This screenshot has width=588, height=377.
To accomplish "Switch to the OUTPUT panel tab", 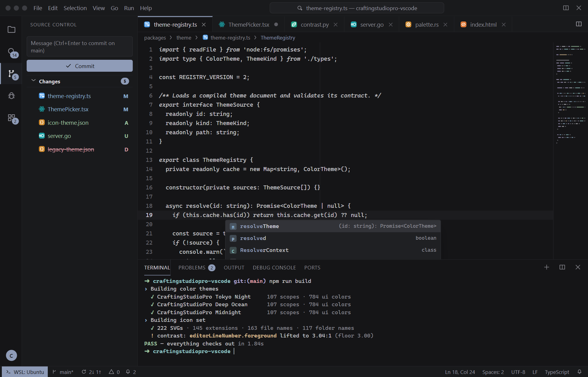I will pyautogui.click(x=234, y=268).
